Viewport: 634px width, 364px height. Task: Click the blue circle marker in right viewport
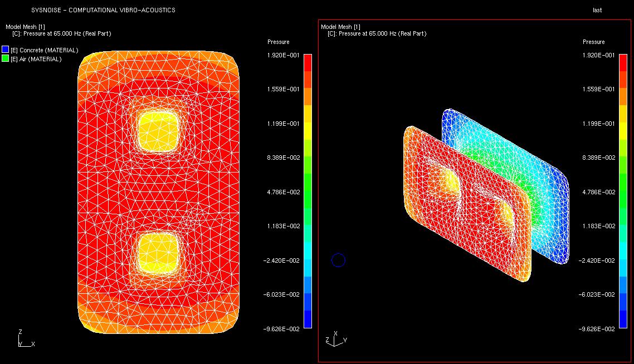click(338, 260)
